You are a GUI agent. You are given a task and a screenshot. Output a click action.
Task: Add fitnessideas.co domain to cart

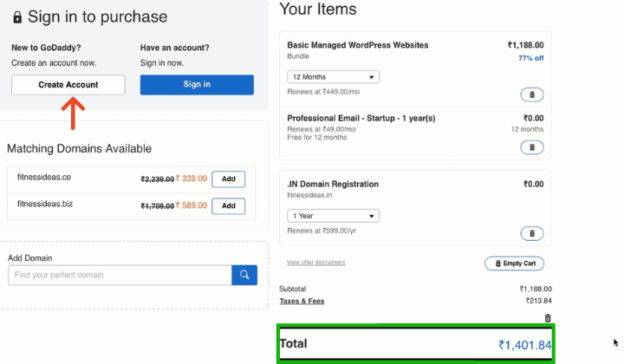pos(229,179)
